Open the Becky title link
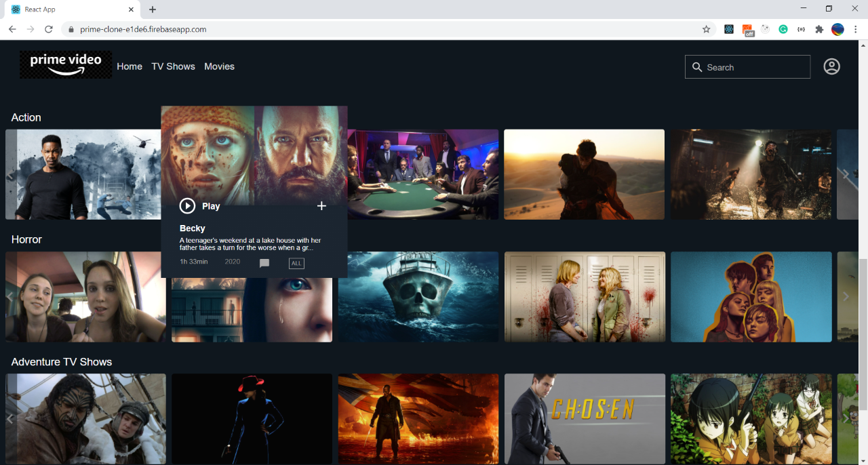The height and width of the screenshot is (465, 868). click(193, 228)
